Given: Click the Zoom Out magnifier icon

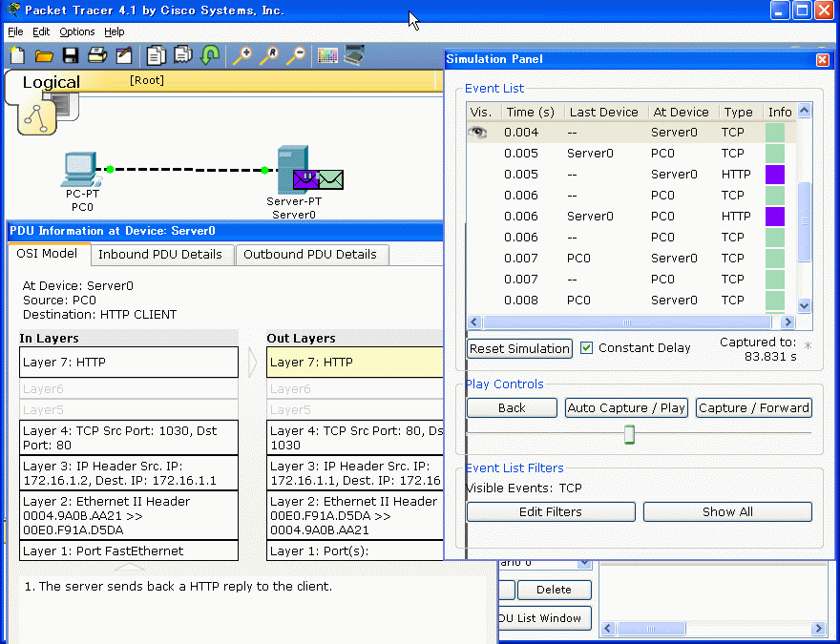Looking at the screenshot, I should click(296, 55).
